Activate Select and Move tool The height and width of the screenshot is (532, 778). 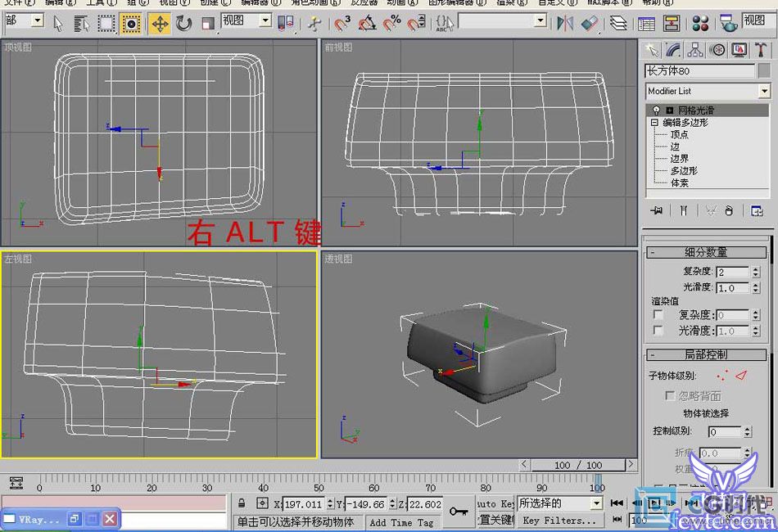(160, 23)
